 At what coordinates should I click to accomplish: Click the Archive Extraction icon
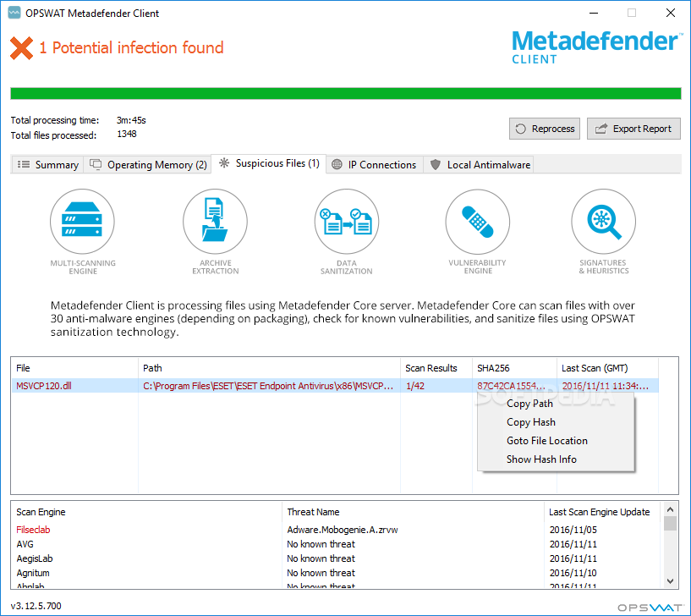(x=215, y=222)
